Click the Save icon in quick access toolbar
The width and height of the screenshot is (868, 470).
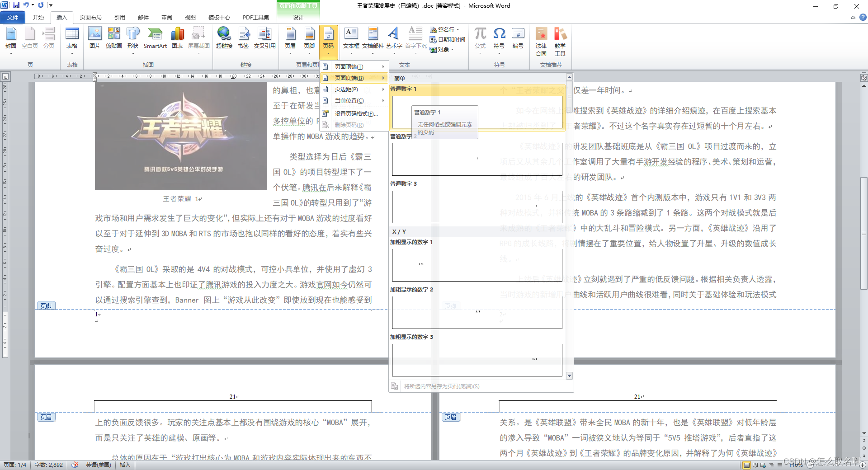[x=16, y=5]
